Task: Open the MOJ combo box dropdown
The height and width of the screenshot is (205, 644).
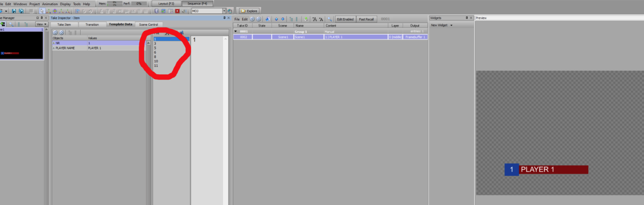Action: coord(224,11)
